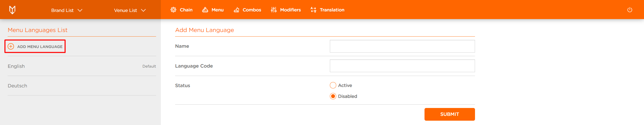
Task: Click the Combos icon
Action: pos(236,10)
